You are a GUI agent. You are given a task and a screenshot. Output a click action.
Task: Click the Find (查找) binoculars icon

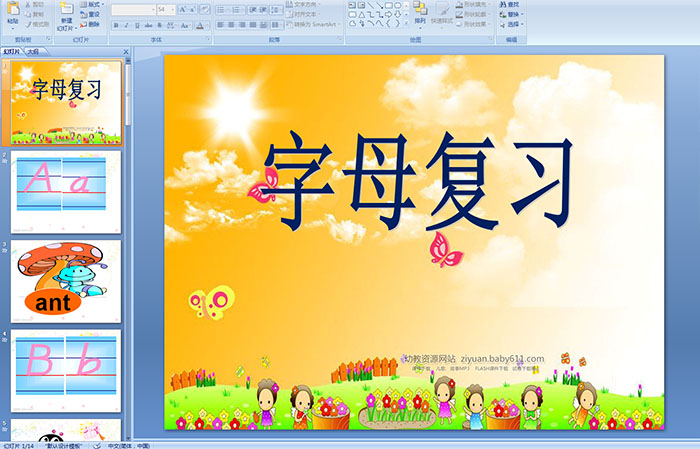pos(503,4)
